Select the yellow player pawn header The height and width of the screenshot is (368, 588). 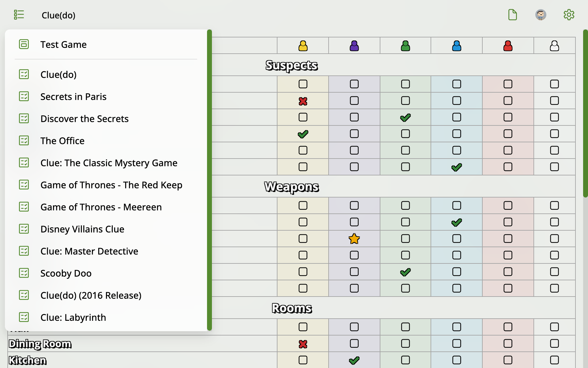(x=303, y=46)
